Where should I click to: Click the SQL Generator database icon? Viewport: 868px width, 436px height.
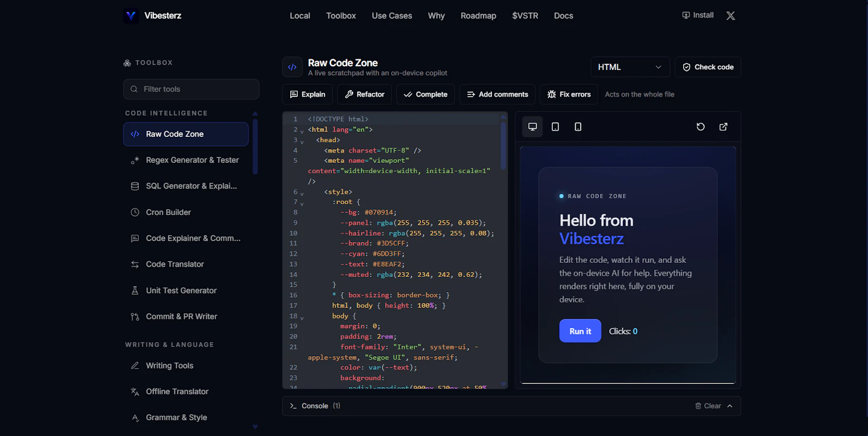(x=135, y=186)
